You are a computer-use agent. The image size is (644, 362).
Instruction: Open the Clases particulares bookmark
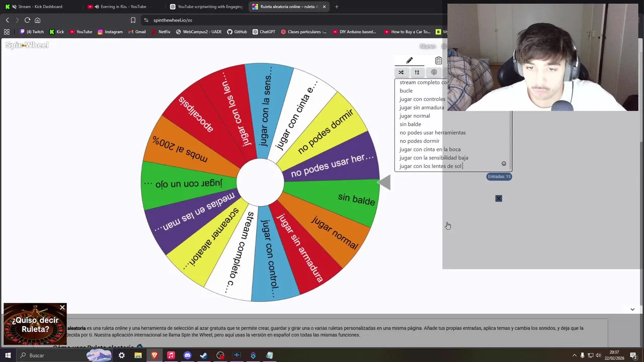[x=304, y=32]
